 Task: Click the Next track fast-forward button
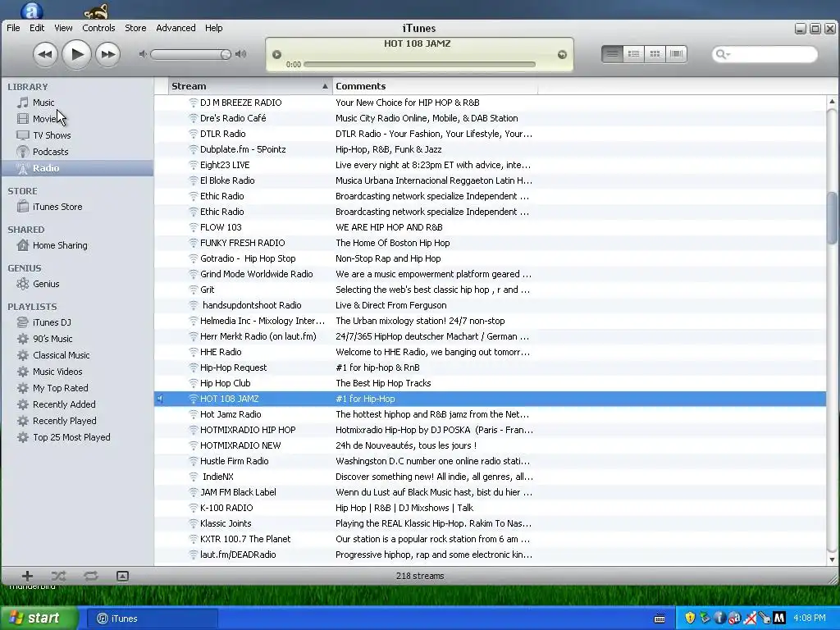pyautogui.click(x=107, y=54)
